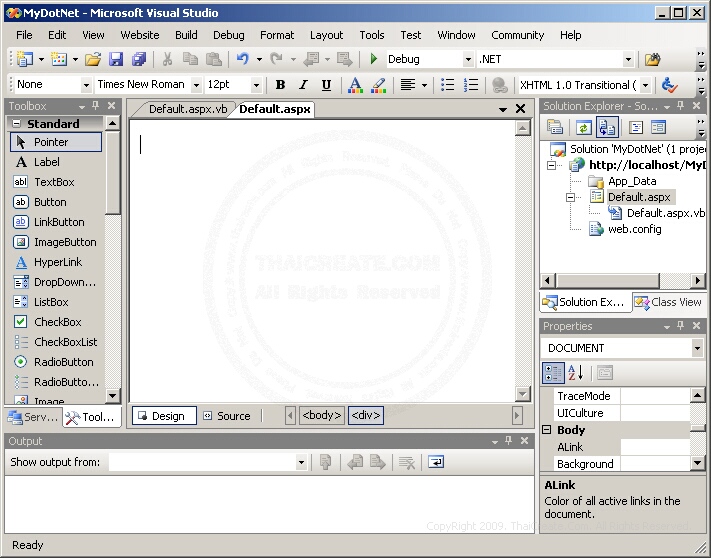Screen dimensions: 711x558
Task: Click the Save icon in toolbar
Action: tap(116, 60)
